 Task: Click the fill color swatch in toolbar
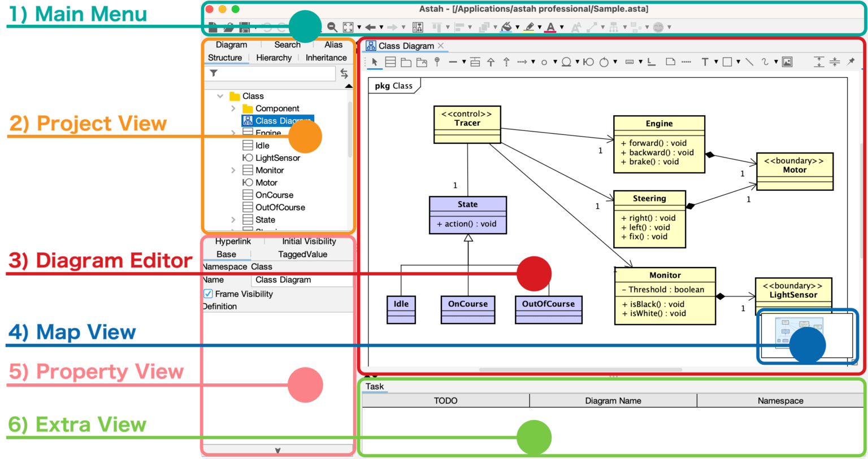[x=507, y=26]
